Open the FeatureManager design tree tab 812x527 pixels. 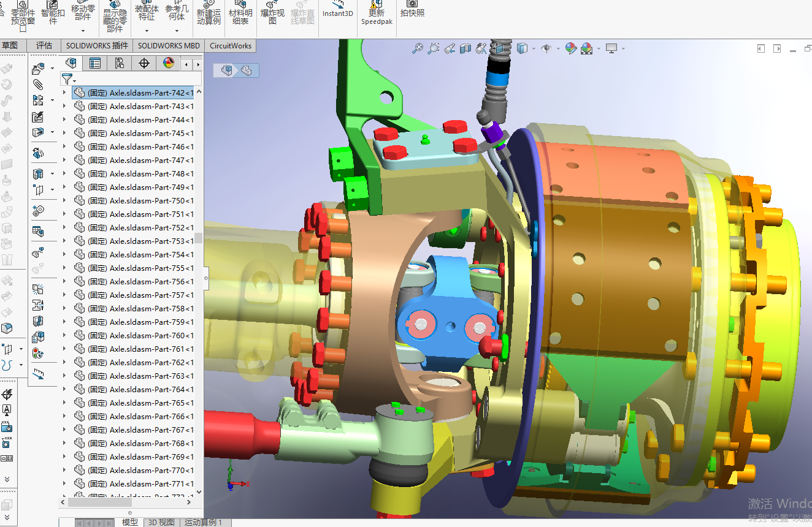72,63
